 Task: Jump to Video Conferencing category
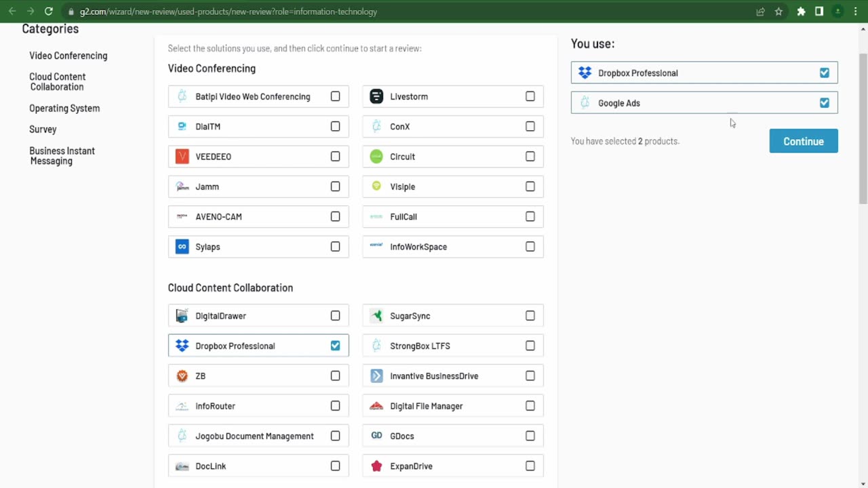68,56
